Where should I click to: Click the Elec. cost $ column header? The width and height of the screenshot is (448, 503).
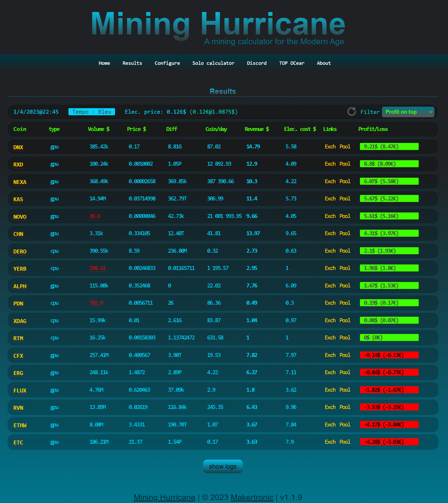(x=300, y=129)
